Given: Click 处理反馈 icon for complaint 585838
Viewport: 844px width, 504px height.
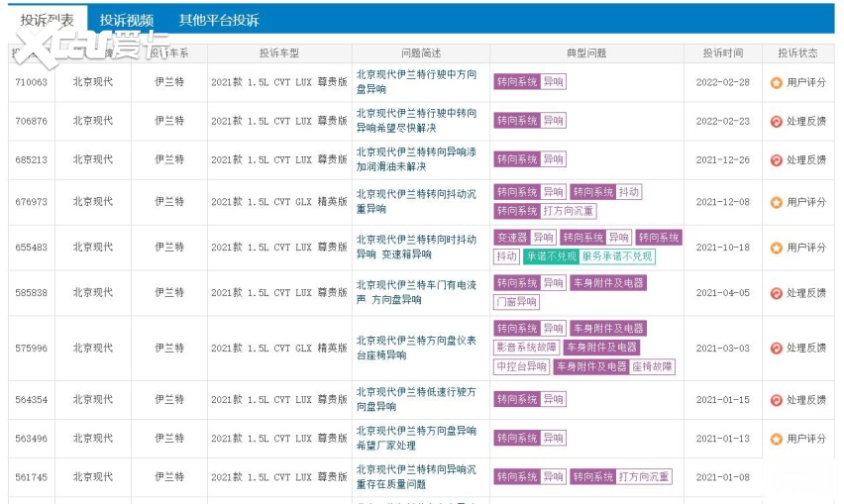Looking at the screenshot, I should 777,293.
